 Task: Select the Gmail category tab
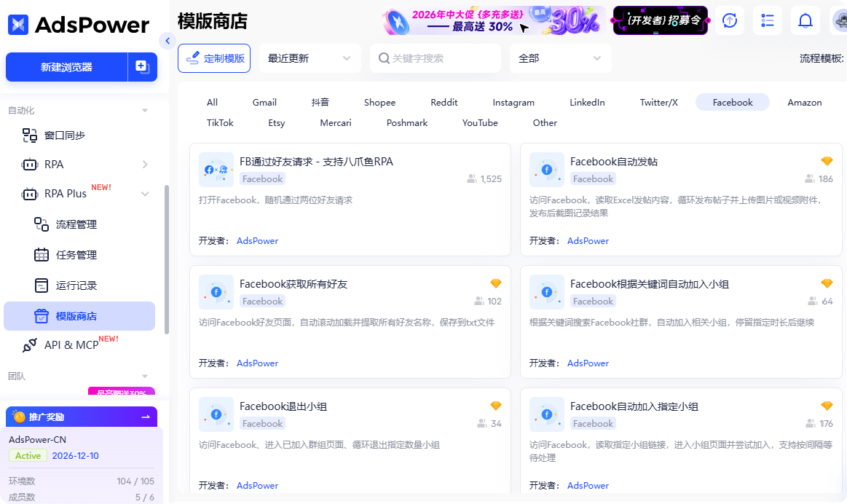point(264,102)
